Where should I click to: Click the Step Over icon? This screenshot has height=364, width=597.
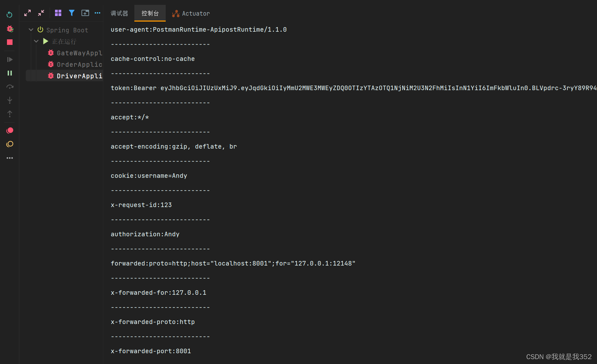9,87
